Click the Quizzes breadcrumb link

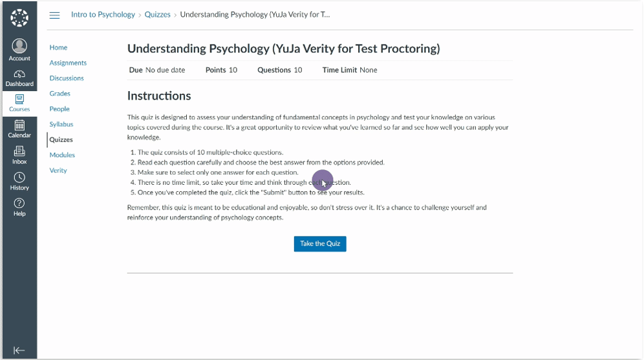pos(158,15)
